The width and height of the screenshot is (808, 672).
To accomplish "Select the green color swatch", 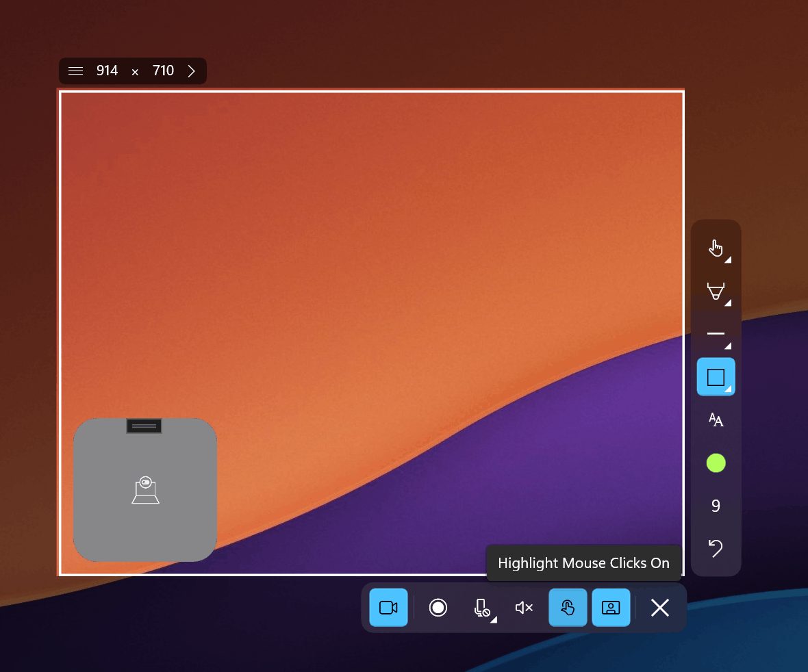I will 716,463.
